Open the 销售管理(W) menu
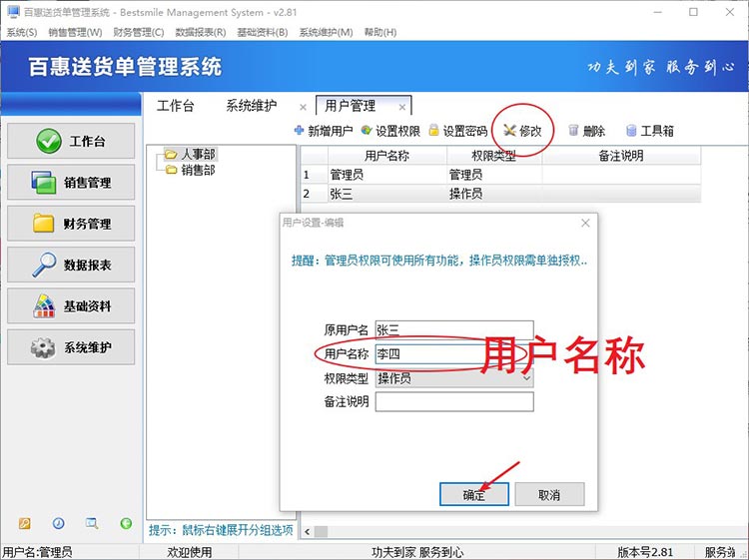Viewport: 749px width, 560px height. [75, 32]
